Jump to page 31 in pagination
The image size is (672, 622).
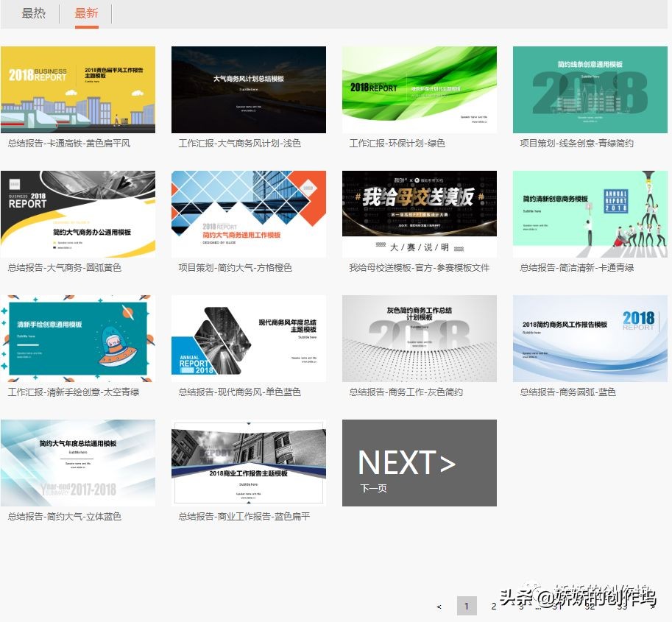(556, 606)
